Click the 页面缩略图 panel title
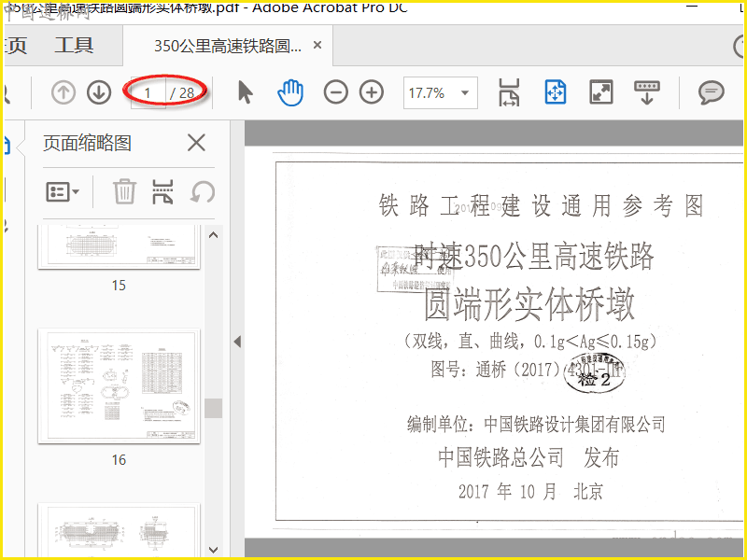The width and height of the screenshot is (747, 560). coord(87,143)
